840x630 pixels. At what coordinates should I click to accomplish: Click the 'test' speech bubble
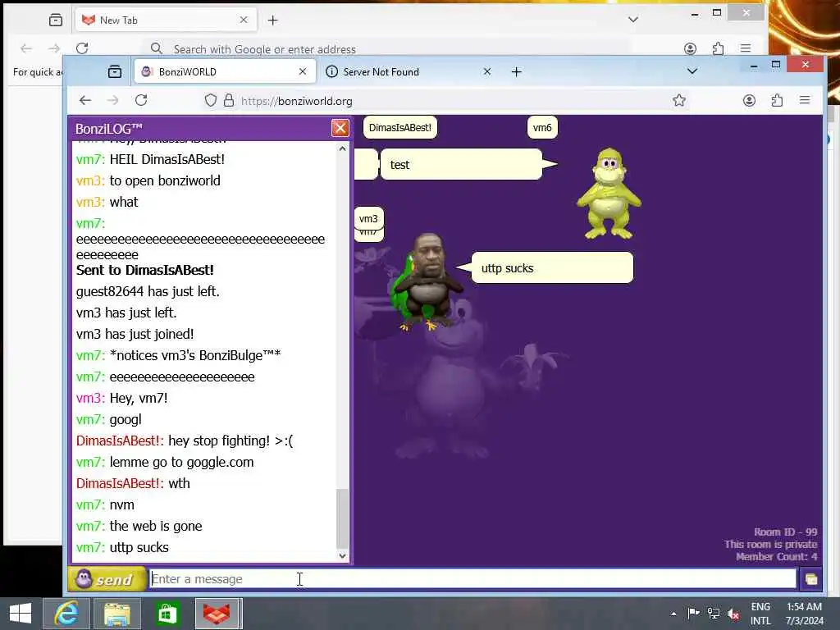click(461, 164)
